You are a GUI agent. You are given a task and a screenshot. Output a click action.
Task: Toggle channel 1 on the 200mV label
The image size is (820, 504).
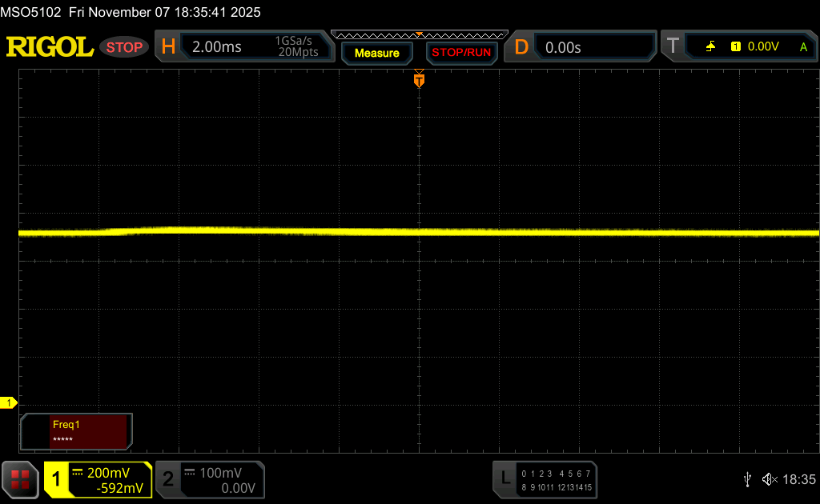107,473
